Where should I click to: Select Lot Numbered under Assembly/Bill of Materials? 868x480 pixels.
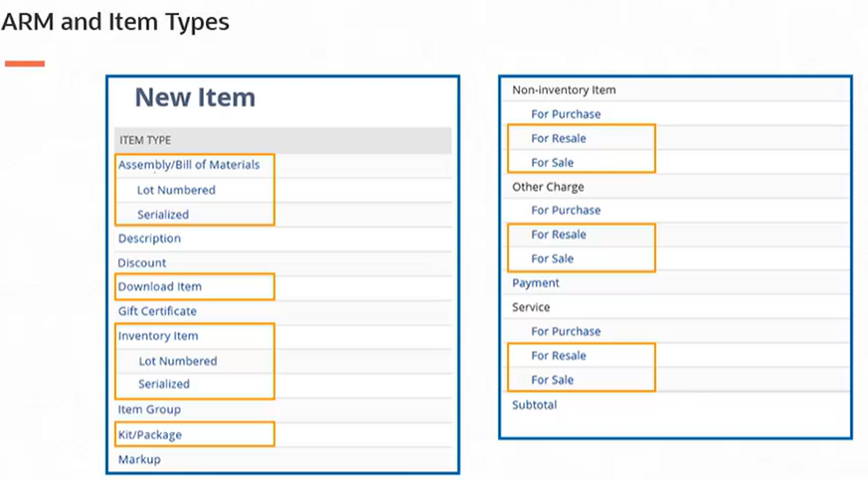click(x=176, y=190)
